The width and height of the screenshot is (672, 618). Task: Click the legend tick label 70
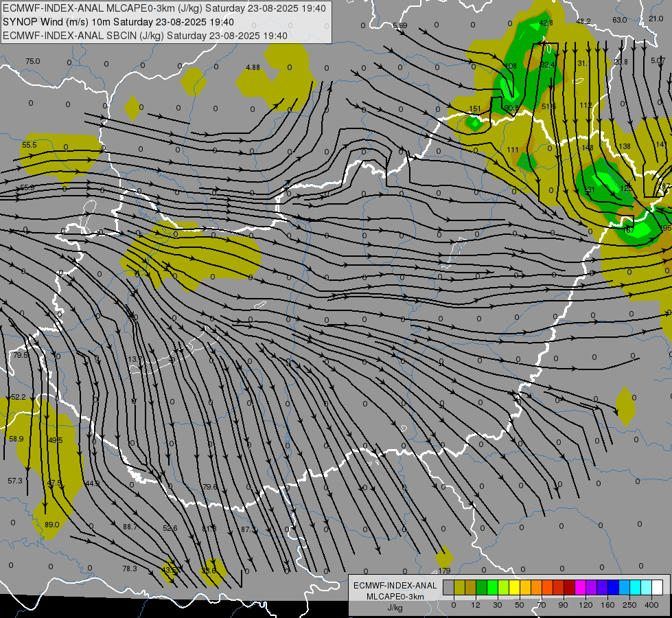click(542, 605)
